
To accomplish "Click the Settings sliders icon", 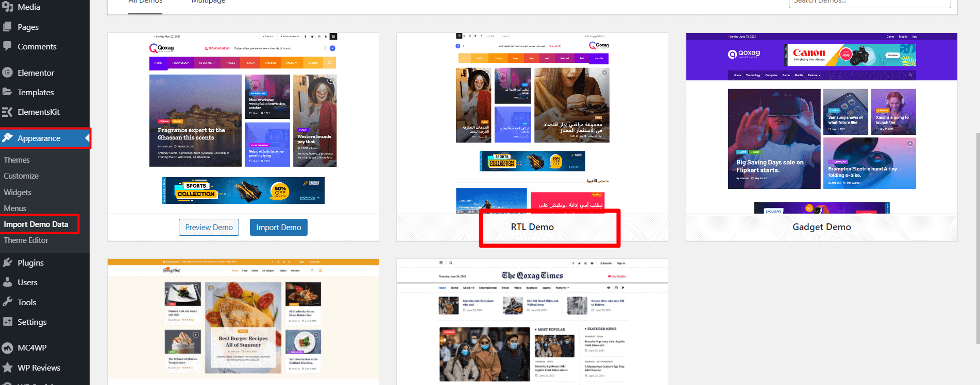I will pos(7,322).
